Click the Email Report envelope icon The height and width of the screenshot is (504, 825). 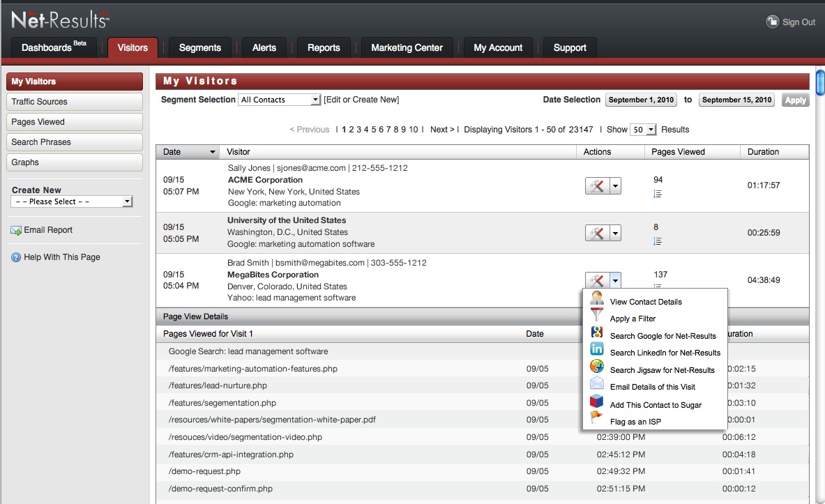pos(16,231)
